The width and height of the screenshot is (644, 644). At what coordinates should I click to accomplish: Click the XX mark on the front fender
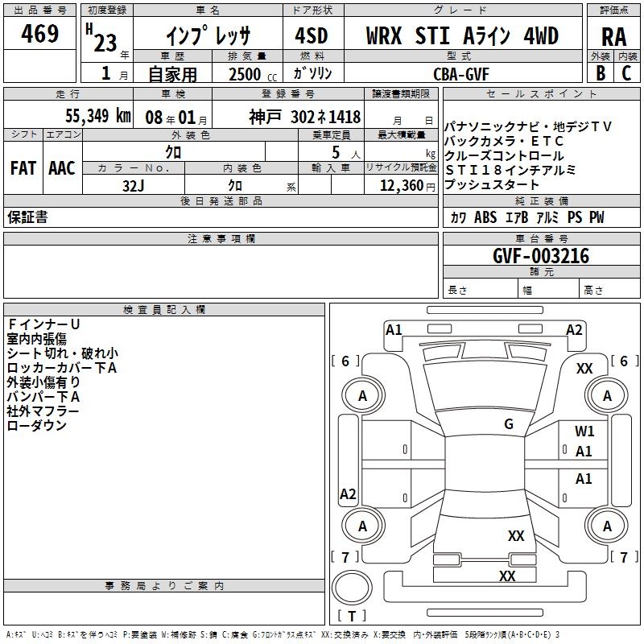click(584, 369)
